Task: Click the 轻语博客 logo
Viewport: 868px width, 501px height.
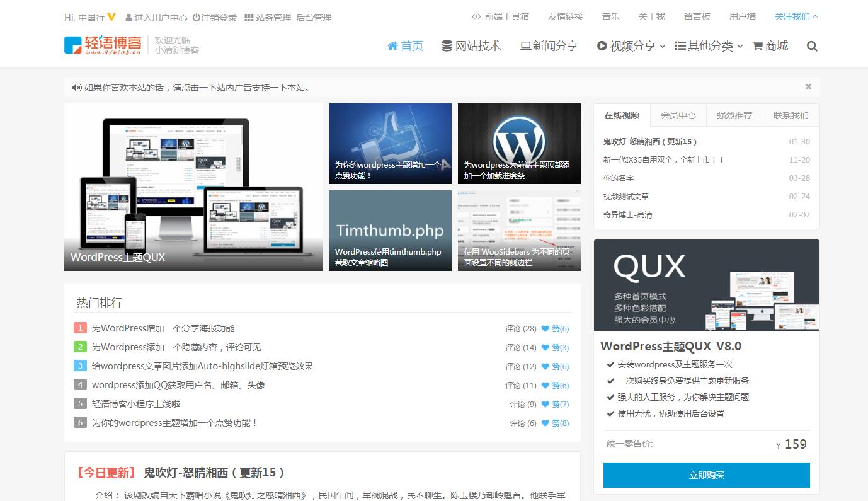Action: [101, 45]
